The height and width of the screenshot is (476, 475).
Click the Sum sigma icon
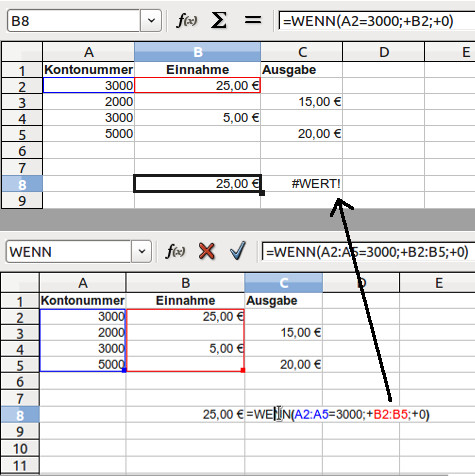pos(219,21)
